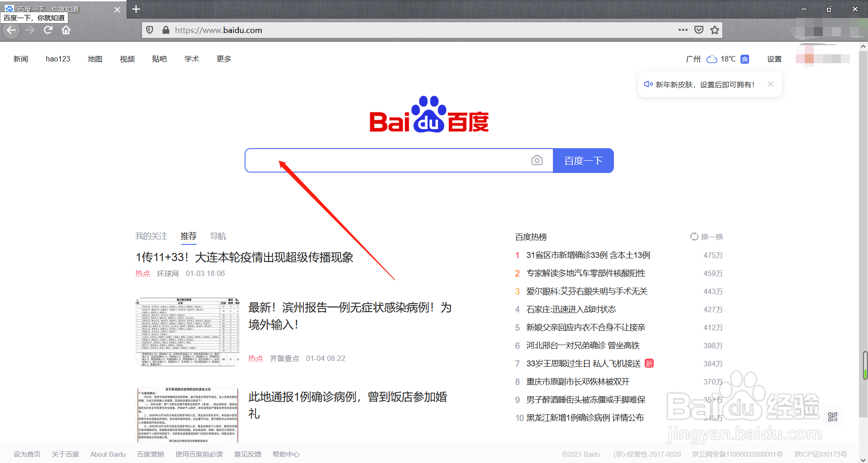
Task: Open a new tab with the plus icon
Action: (x=136, y=9)
